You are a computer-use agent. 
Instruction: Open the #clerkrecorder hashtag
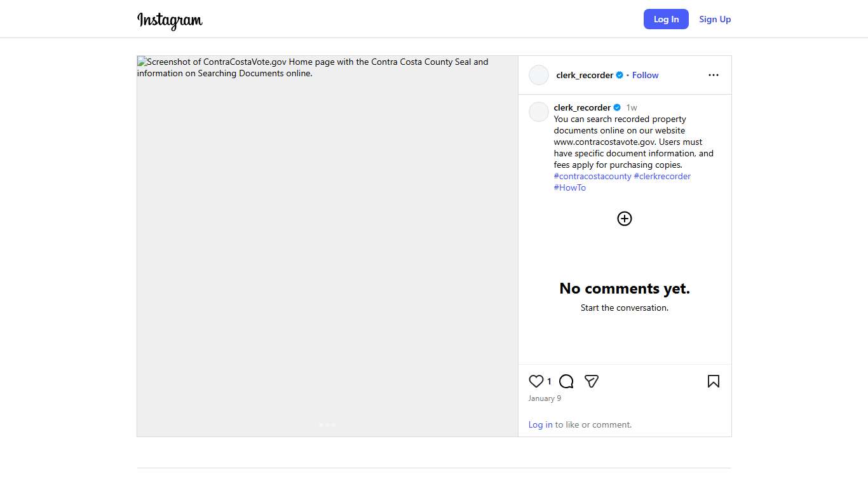click(x=662, y=176)
